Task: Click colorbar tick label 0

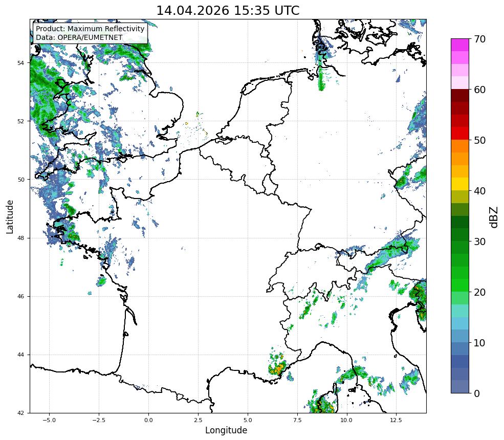Action: click(477, 393)
